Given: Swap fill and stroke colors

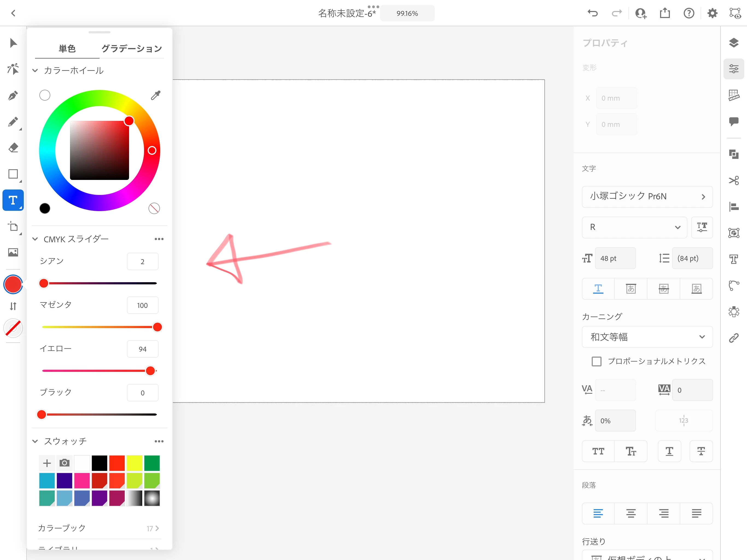Looking at the screenshot, I should point(13,306).
